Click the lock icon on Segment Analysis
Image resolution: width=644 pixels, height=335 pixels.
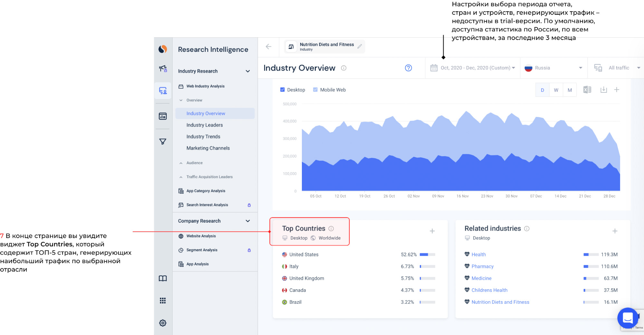click(x=249, y=250)
